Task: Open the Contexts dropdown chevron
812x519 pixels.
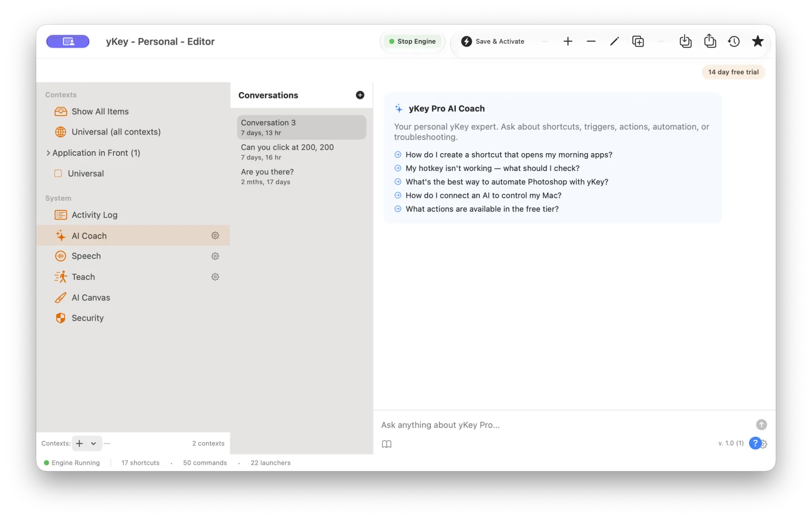Action: pyautogui.click(x=93, y=443)
